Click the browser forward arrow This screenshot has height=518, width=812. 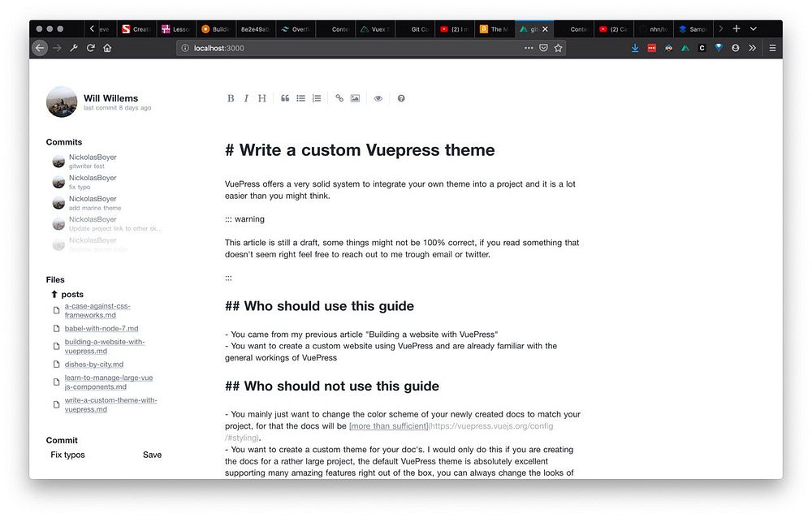point(57,48)
